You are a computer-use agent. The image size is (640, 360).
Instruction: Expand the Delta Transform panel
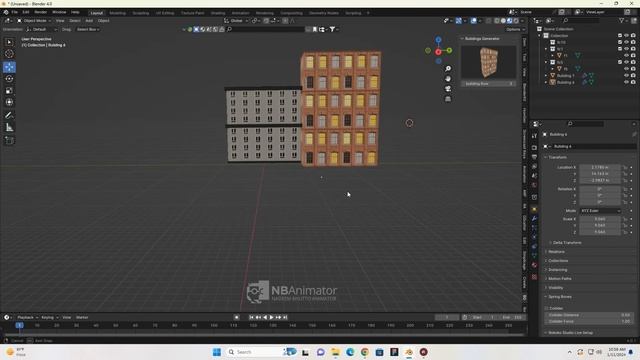567,243
